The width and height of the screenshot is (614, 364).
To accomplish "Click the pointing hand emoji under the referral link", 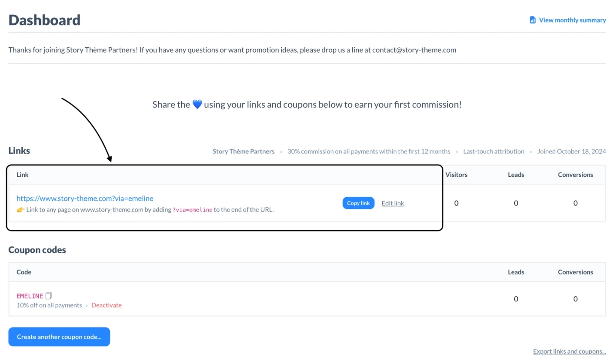I will (20, 210).
